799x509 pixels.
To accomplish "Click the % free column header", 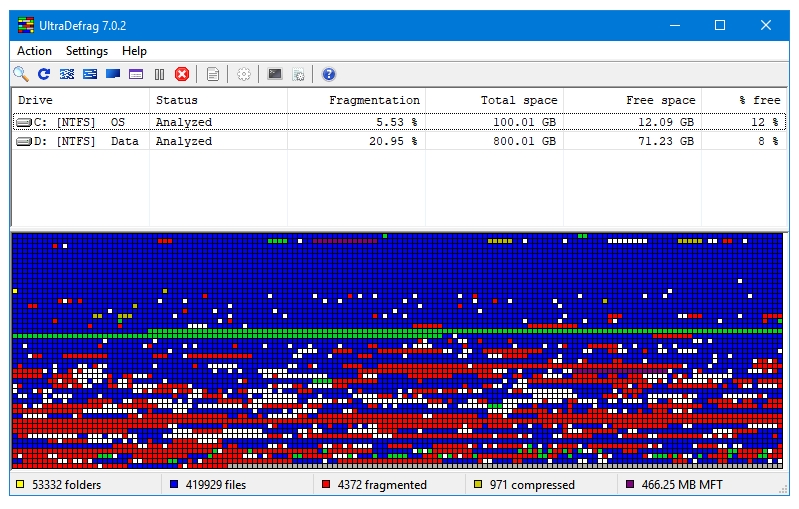I will pyautogui.click(x=744, y=100).
